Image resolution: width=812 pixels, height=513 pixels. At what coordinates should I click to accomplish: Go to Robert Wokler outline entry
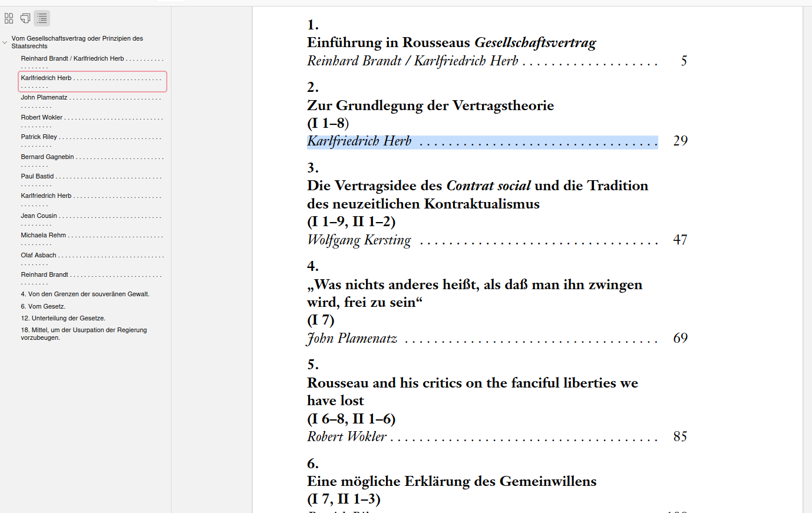(93, 121)
